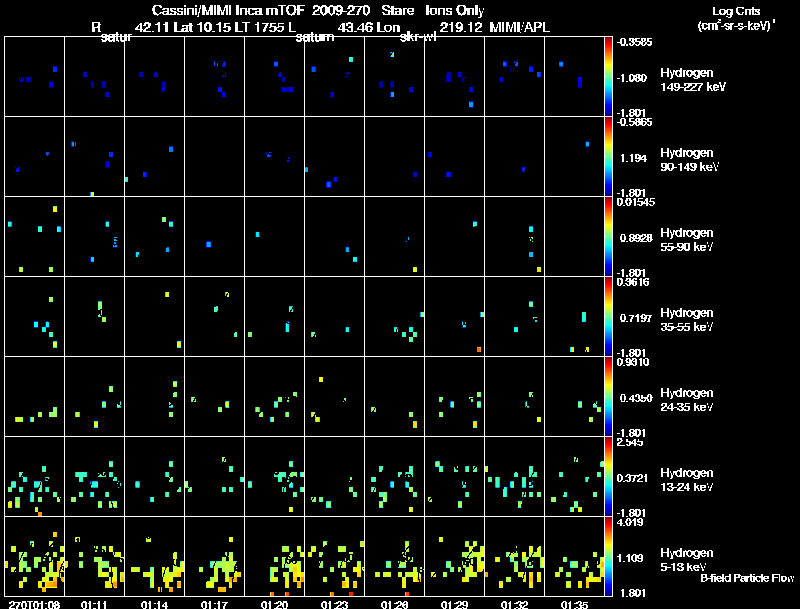Click the '01:35' time axis label
Screen dimensions: 800x609
click(x=574, y=604)
